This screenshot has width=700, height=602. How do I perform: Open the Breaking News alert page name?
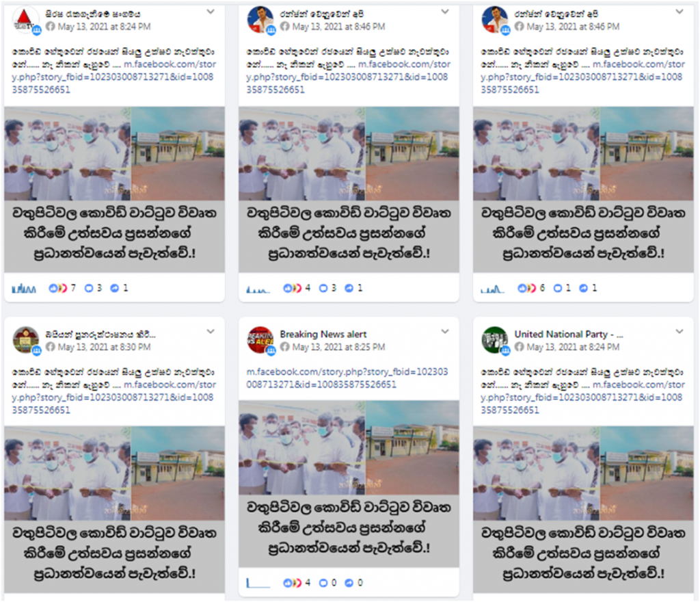click(x=323, y=334)
